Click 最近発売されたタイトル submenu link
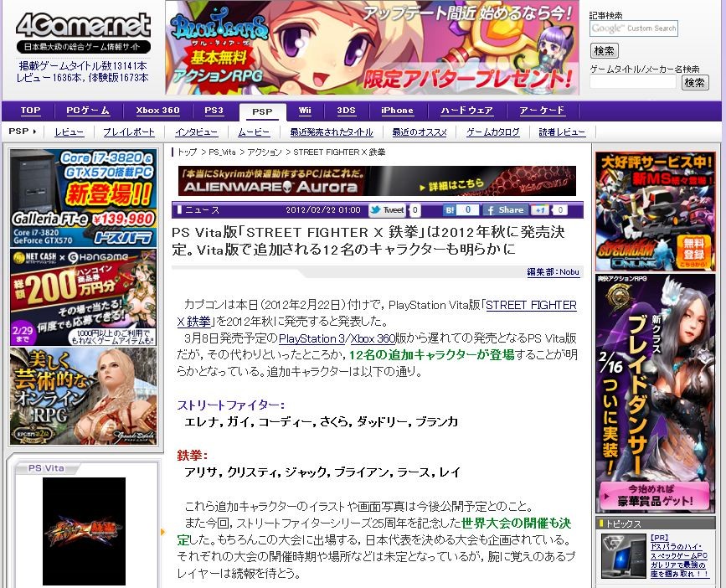Screen dimensions: 726x588 (332, 132)
